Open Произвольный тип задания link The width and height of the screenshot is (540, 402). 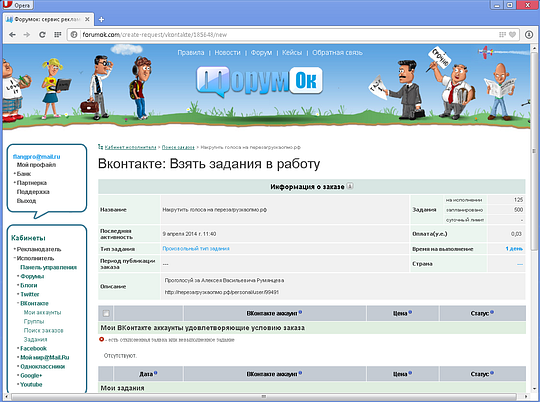click(x=196, y=248)
